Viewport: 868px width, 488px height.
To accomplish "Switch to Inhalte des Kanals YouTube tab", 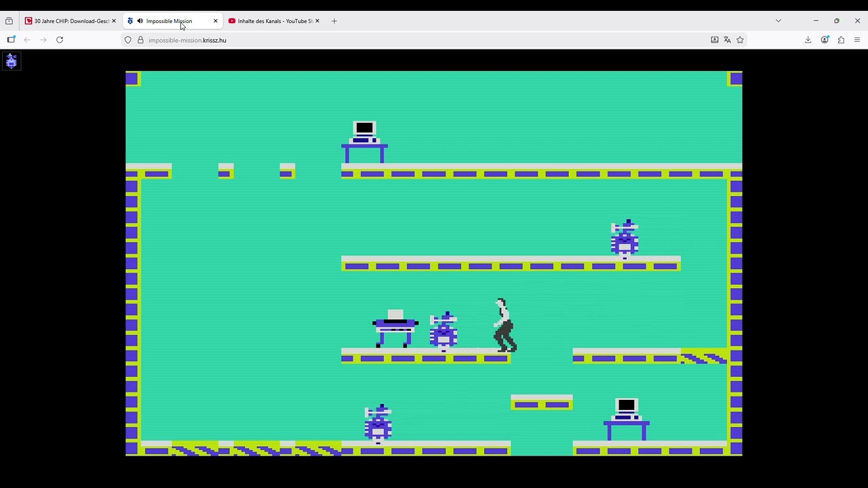I will 274,21.
